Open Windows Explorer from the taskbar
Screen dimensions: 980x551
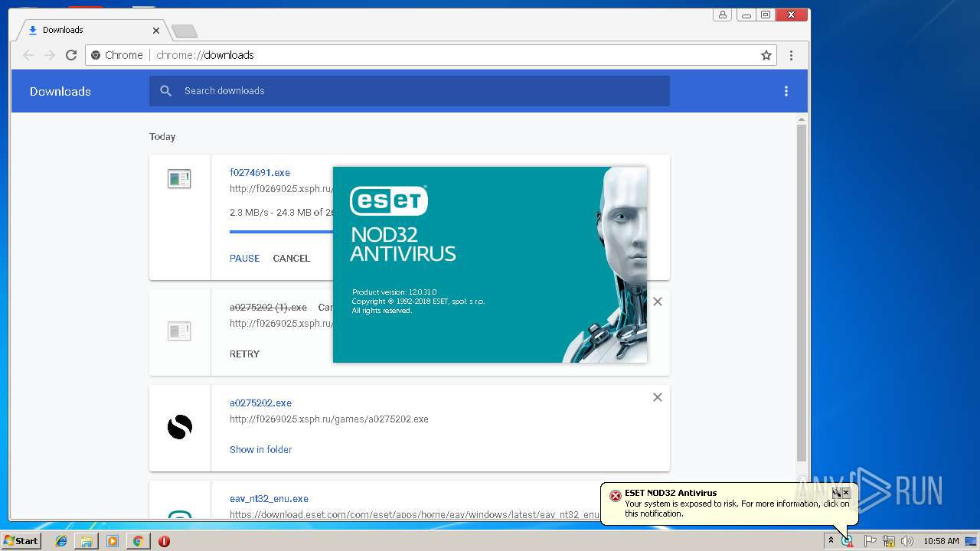pos(87,541)
